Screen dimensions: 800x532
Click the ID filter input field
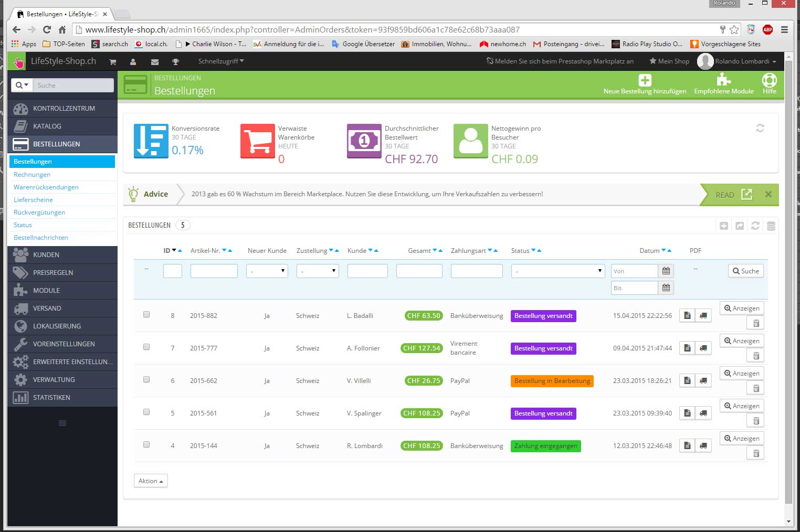[x=173, y=271]
